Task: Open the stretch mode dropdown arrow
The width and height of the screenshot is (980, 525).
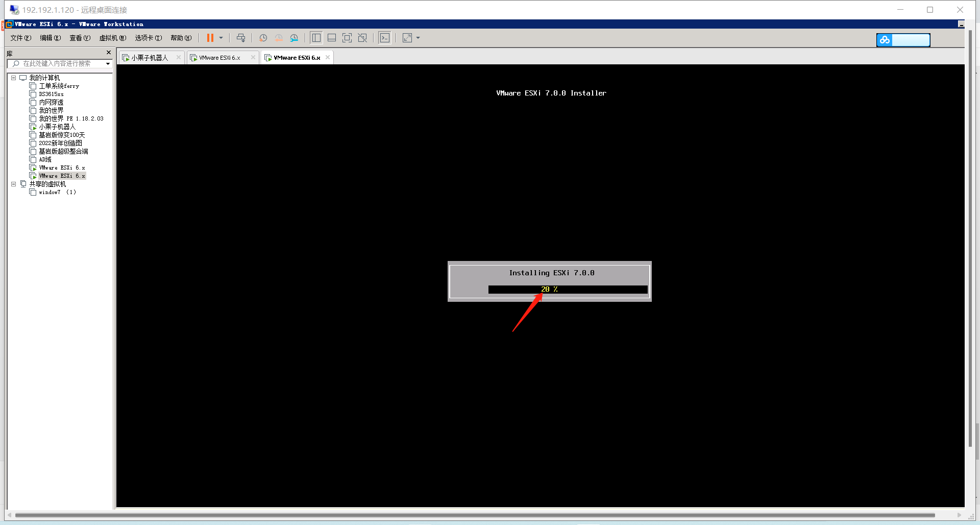Action: [418, 38]
